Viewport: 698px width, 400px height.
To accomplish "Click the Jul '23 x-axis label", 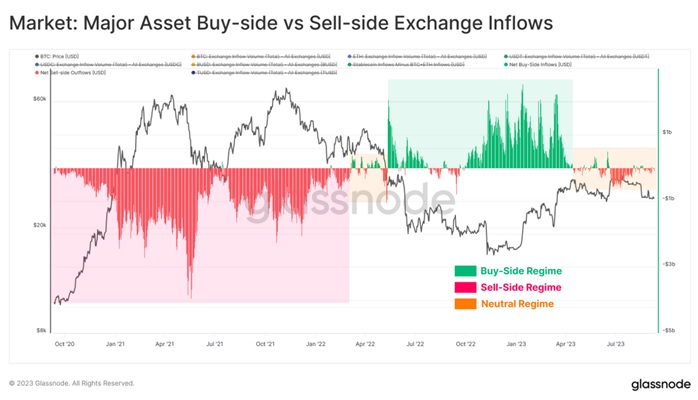I will coord(616,344).
